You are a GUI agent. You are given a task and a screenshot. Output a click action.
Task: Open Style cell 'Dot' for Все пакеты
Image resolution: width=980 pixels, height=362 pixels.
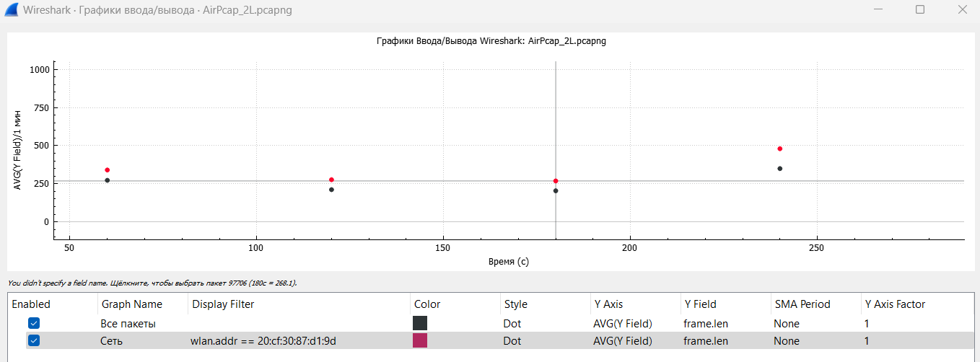pyautogui.click(x=512, y=324)
